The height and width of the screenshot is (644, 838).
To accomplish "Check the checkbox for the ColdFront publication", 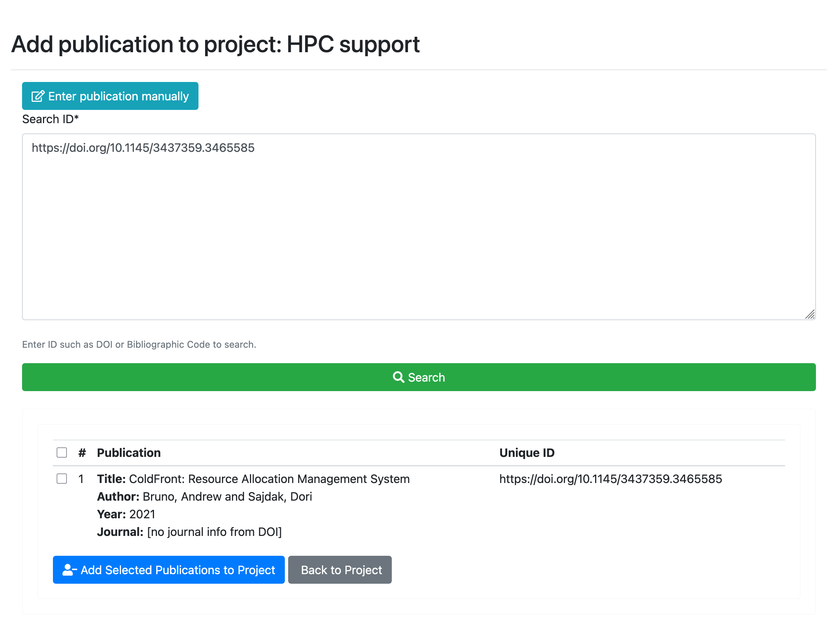I will 62,479.
